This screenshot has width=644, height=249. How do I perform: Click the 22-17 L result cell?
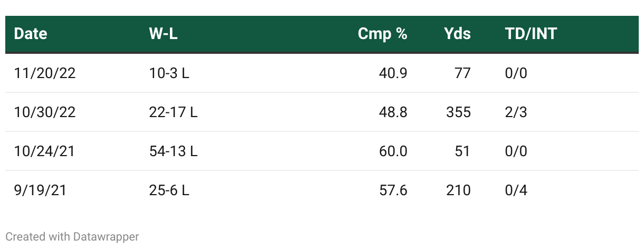tap(173, 112)
